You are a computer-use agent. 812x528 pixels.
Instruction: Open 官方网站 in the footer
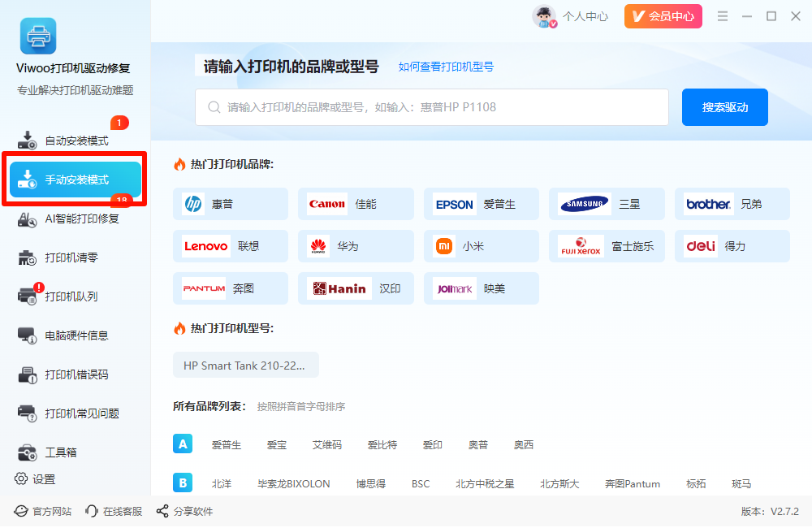pos(43,512)
